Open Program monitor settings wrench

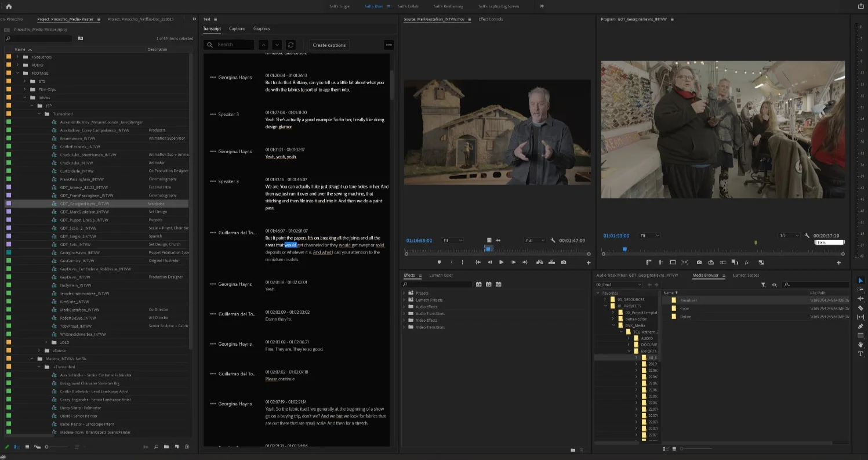[808, 236]
